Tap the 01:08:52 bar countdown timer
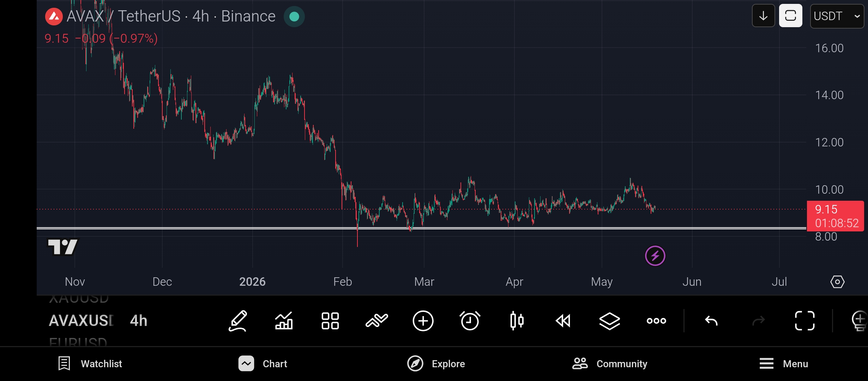868x381 pixels. (x=837, y=223)
